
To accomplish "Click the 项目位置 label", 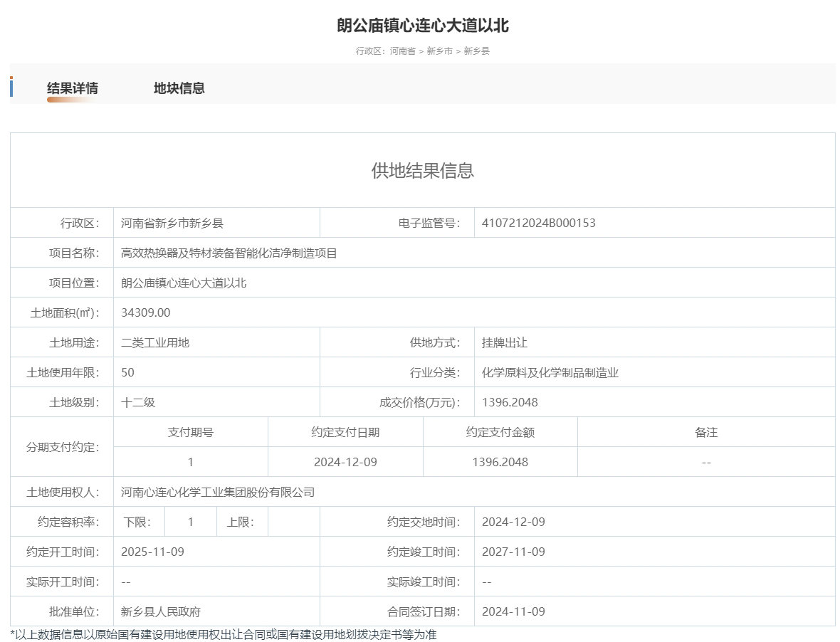I will 74,283.
